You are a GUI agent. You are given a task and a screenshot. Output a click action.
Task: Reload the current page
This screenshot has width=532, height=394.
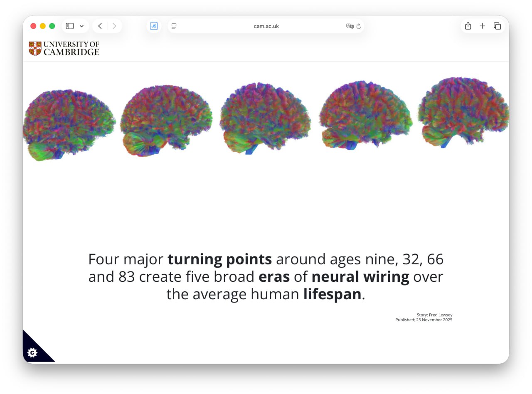coord(359,26)
